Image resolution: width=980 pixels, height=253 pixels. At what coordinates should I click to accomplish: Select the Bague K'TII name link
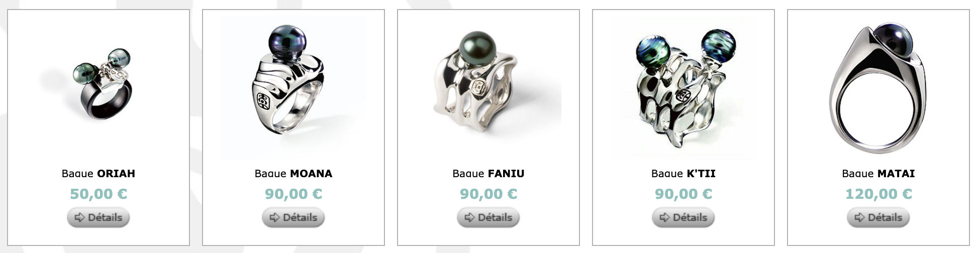683,174
